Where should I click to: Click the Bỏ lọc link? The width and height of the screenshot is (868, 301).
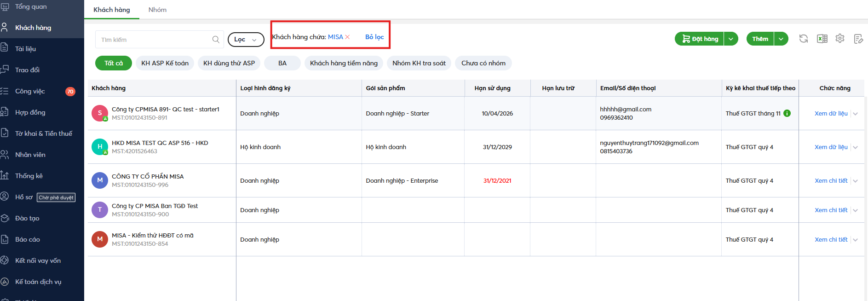coord(374,37)
